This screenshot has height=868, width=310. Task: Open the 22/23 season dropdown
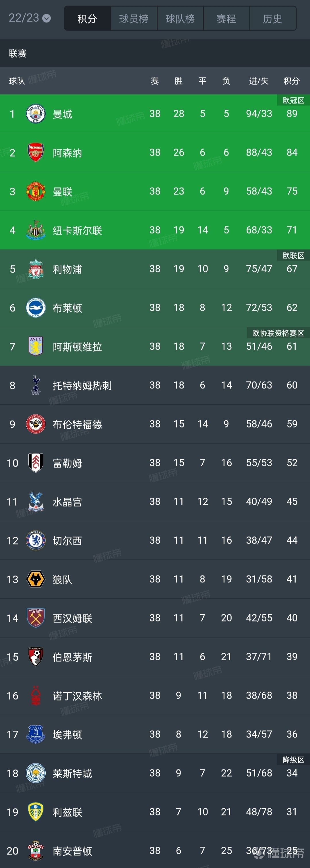(x=30, y=18)
